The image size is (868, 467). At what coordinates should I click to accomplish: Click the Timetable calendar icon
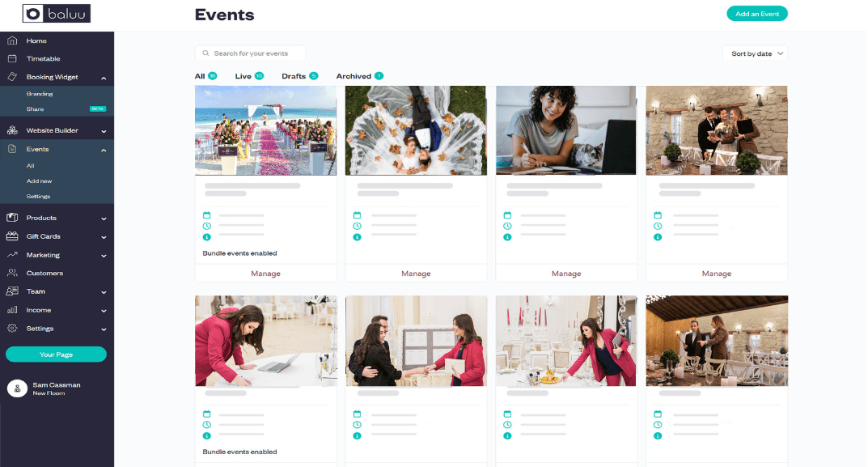click(x=12, y=59)
